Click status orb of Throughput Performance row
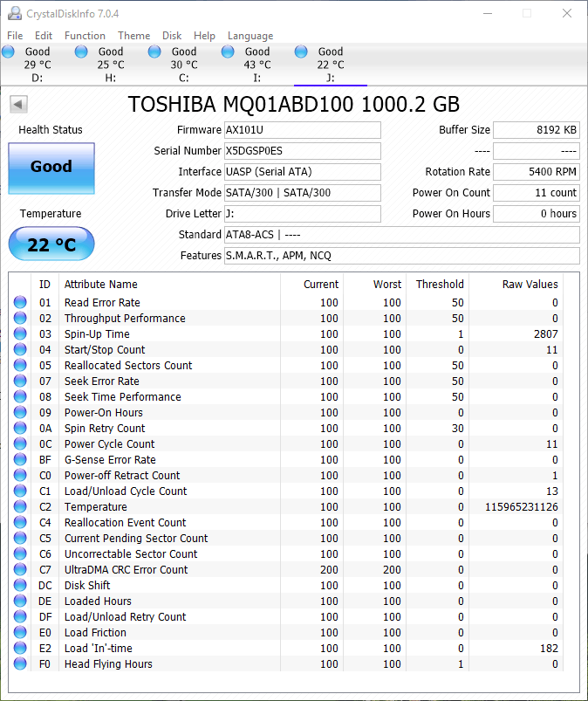 click(20, 318)
